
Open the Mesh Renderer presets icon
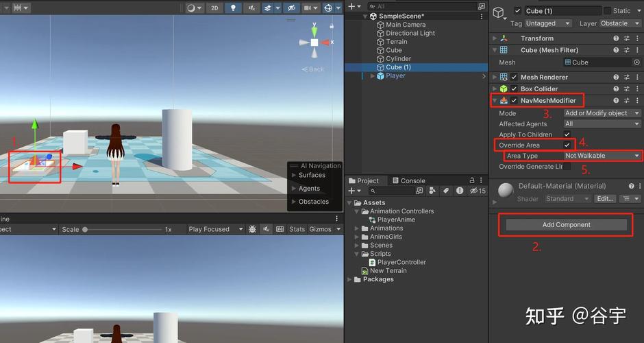(x=627, y=77)
